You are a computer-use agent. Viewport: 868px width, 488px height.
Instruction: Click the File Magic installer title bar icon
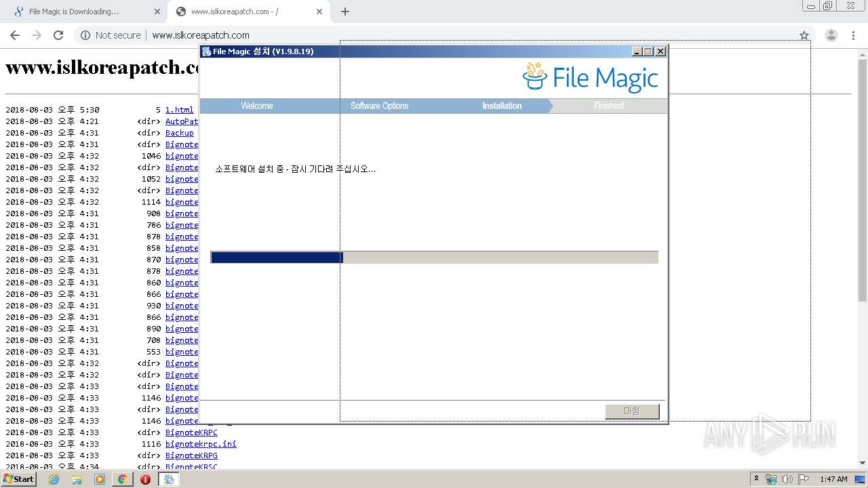pos(206,52)
